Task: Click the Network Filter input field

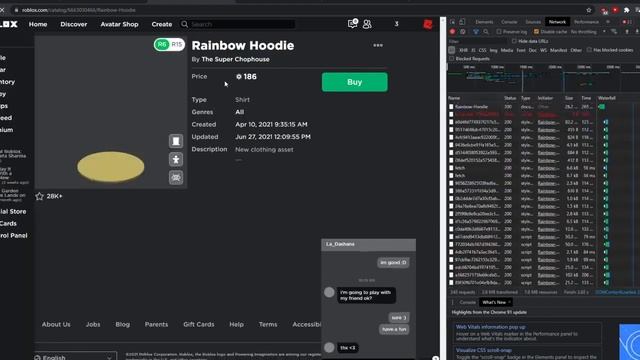Action: tap(478, 41)
